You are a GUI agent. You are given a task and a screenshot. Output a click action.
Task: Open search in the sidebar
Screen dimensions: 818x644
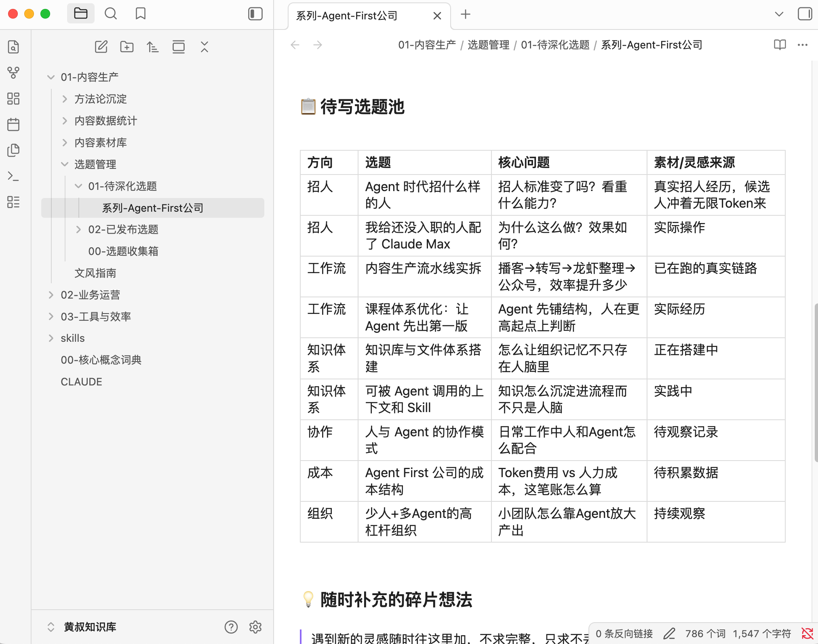[x=110, y=14]
